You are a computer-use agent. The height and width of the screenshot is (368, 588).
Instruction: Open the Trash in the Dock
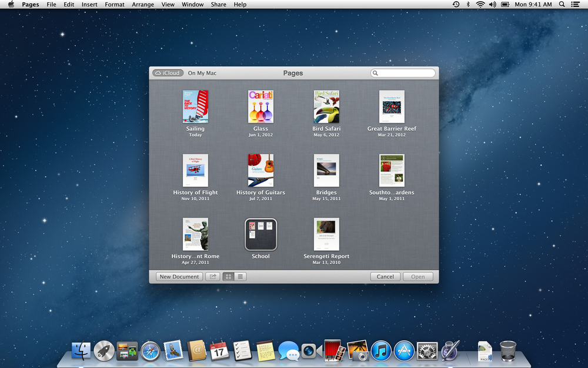coord(508,351)
